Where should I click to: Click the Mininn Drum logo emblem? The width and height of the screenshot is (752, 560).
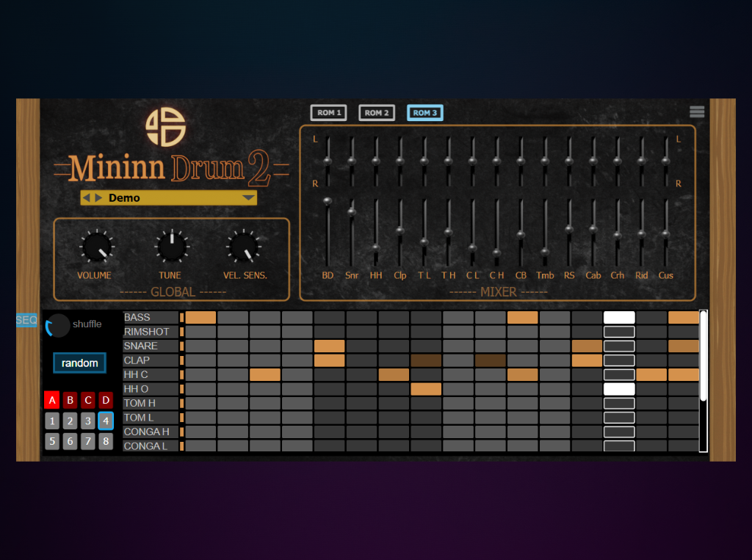pyautogui.click(x=166, y=128)
